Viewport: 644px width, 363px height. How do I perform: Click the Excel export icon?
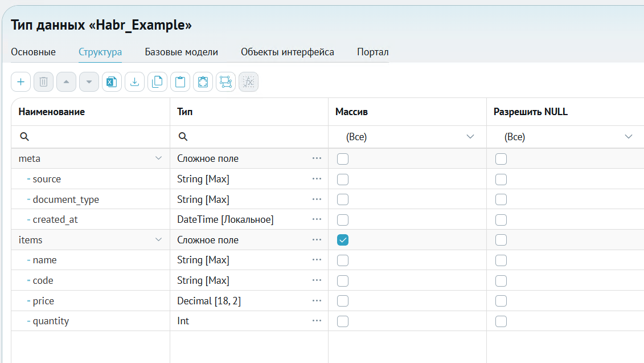112,82
